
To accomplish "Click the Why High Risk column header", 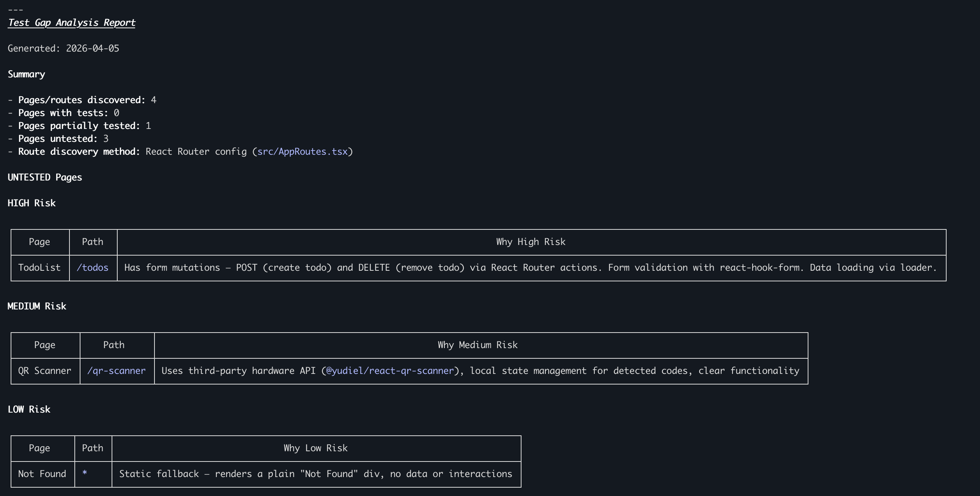I will pyautogui.click(x=531, y=242).
